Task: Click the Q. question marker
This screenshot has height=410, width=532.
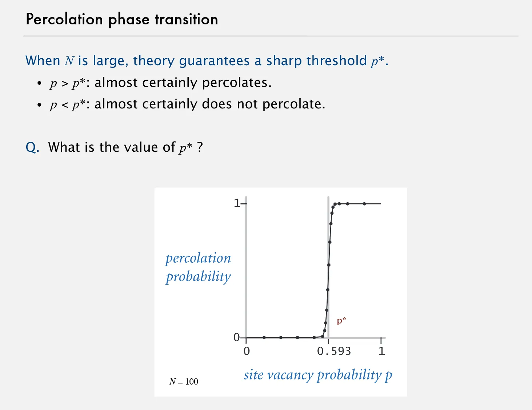Action: (32, 147)
